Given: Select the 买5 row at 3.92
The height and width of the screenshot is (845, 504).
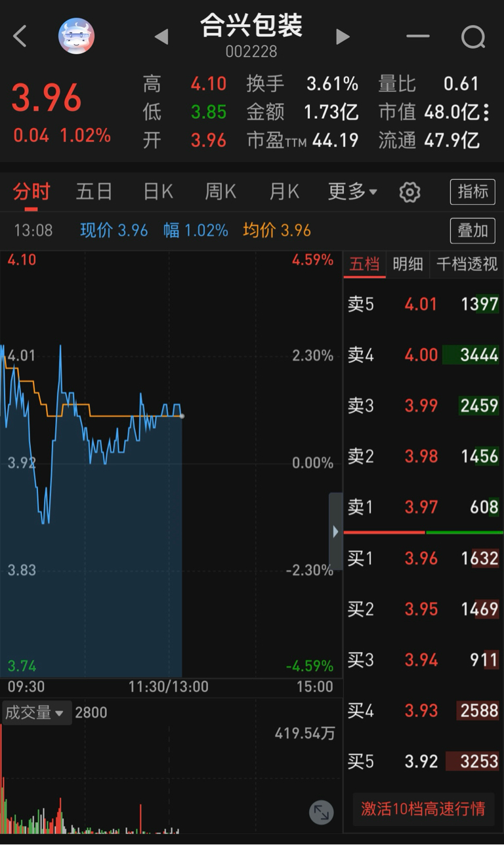Looking at the screenshot, I should [423, 762].
